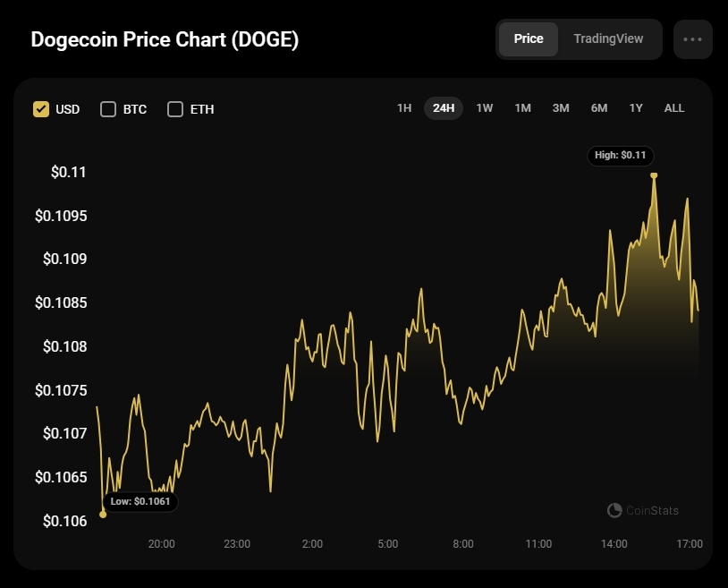The height and width of the screenshot is (588, 728).
Task: Switch to the TradingView tab
Action: pos(608,39)
